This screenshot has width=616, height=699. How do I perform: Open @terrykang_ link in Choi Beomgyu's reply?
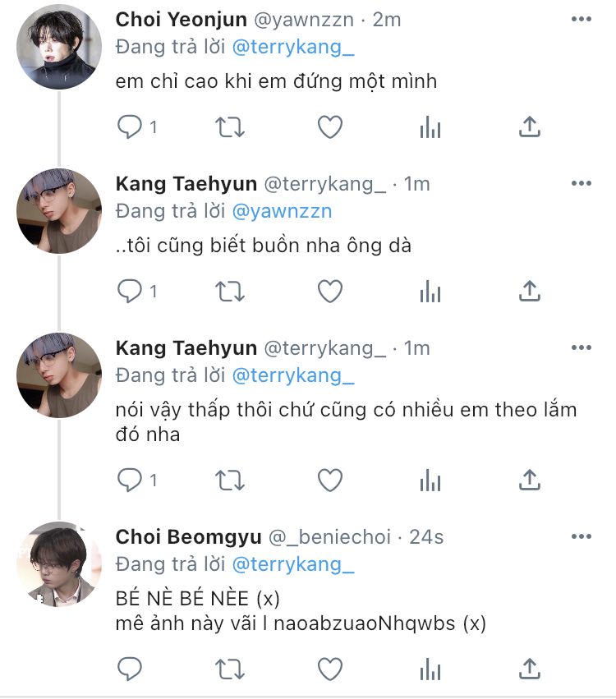pos(293,564)
